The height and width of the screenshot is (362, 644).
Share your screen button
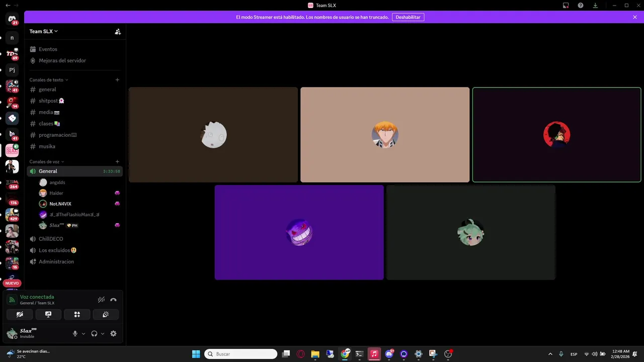click(x=48, y=314)
